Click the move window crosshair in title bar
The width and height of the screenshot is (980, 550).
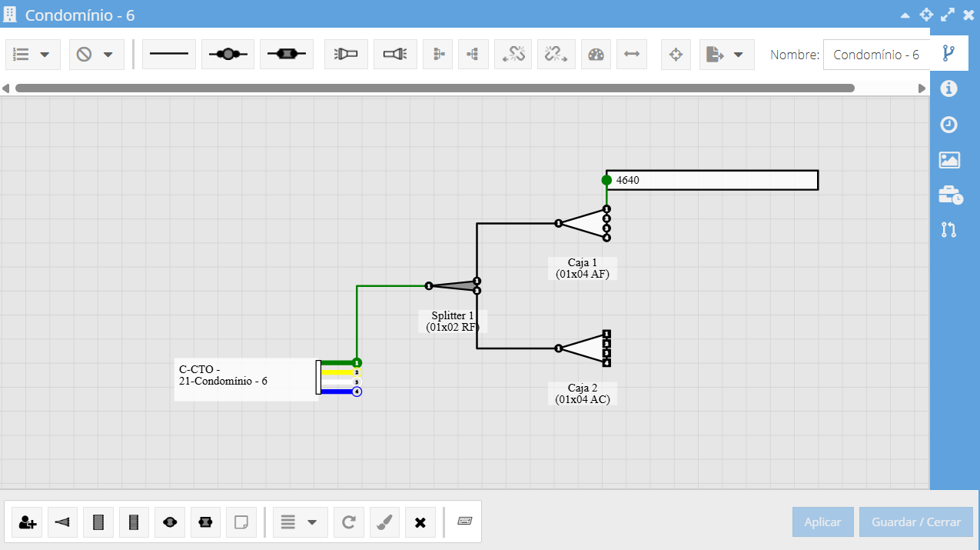(926, 15)
